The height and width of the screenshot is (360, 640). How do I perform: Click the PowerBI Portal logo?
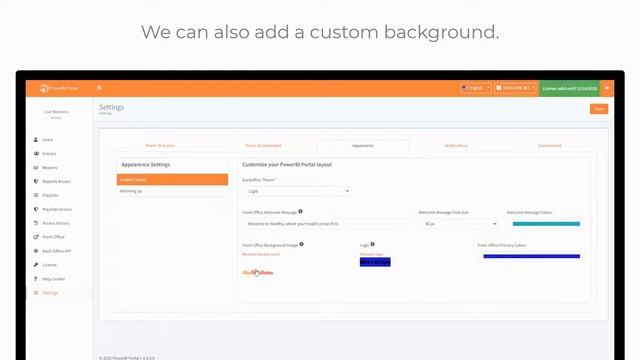[x=59, y=88]
